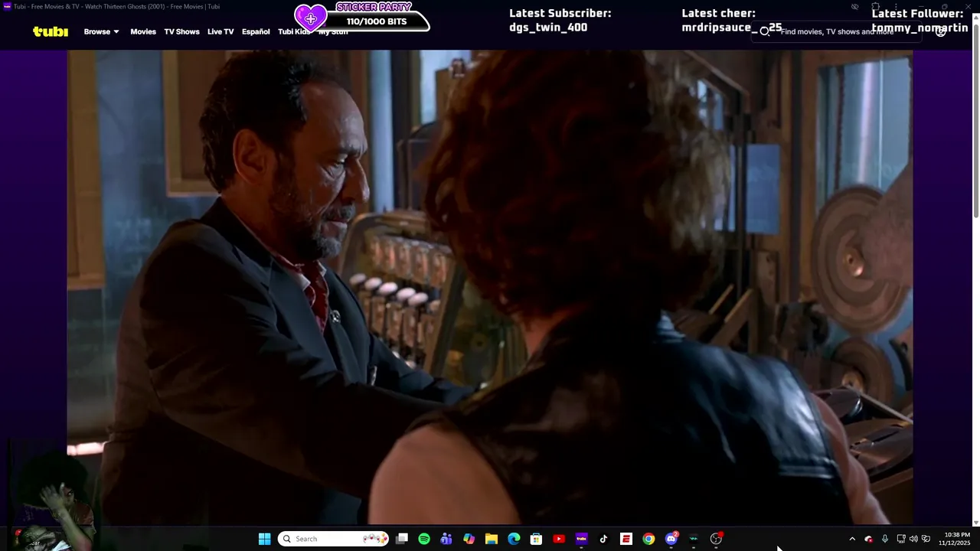
Task: Click the chat bubbles tray icon
Action: [926, 539]
